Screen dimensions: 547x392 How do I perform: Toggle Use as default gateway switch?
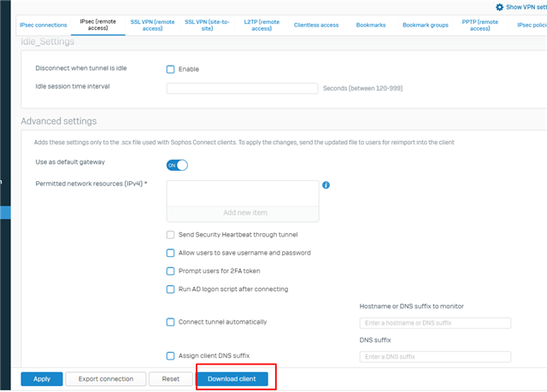pyautogui.click(x=177, y=165)
